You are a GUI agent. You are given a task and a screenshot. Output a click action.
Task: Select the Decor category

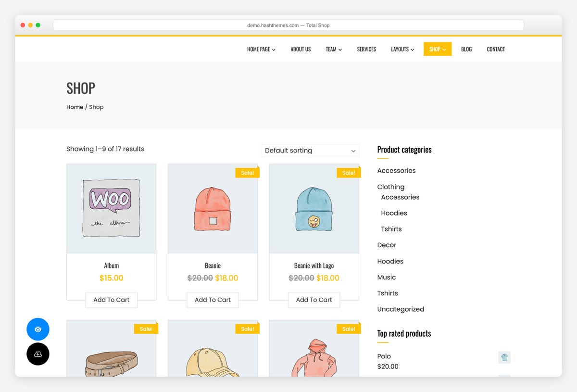(x=387, y=245)
